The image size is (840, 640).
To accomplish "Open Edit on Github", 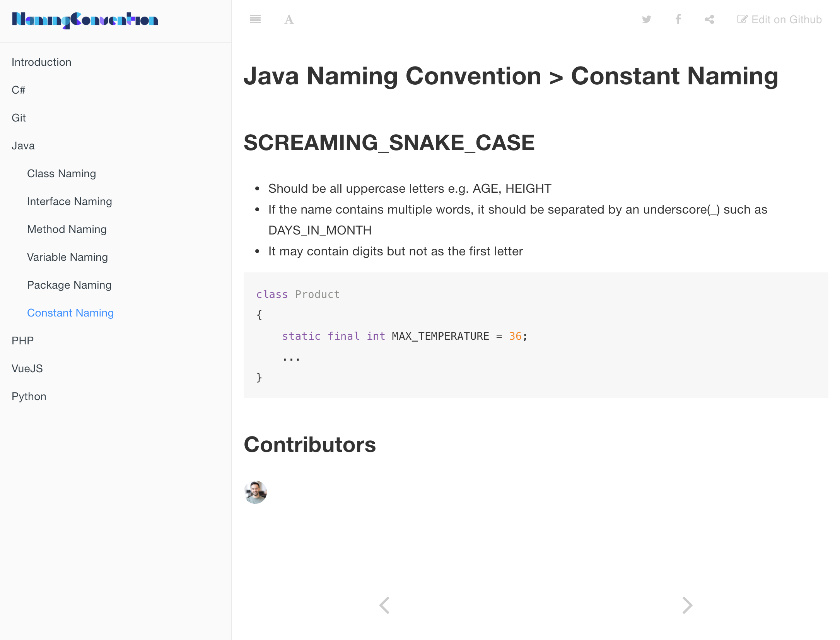I will (x=780, y=19).
